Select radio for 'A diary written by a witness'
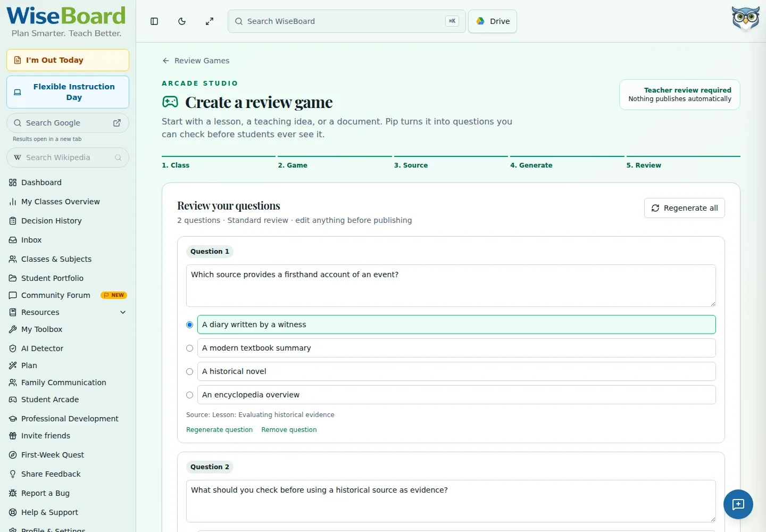The image size is (766, 532). coord(189,325)
